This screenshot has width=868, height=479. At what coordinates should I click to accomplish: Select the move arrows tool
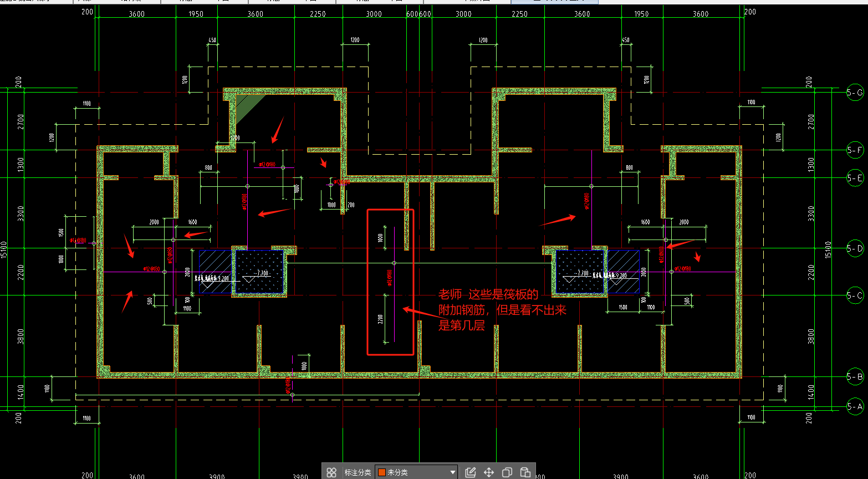(489, 472)
